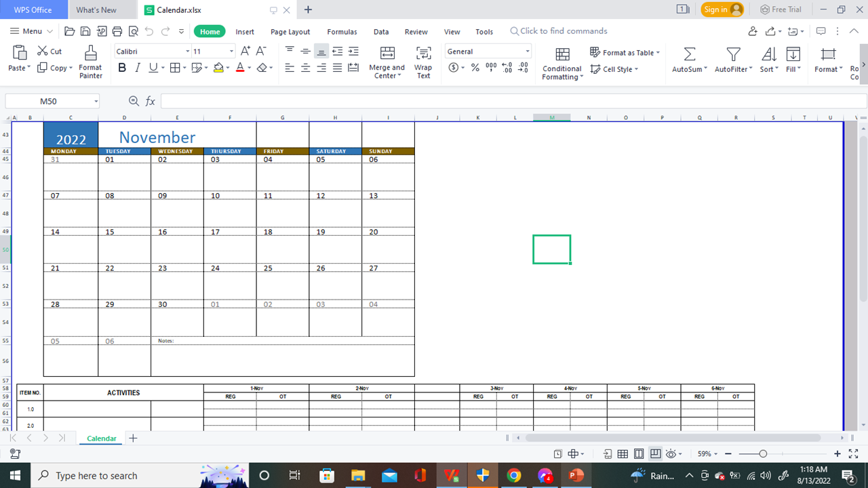Print the spreadsheet with the printer icon
The width and height of the screenshot is (868, 488).
coord(117,31)
